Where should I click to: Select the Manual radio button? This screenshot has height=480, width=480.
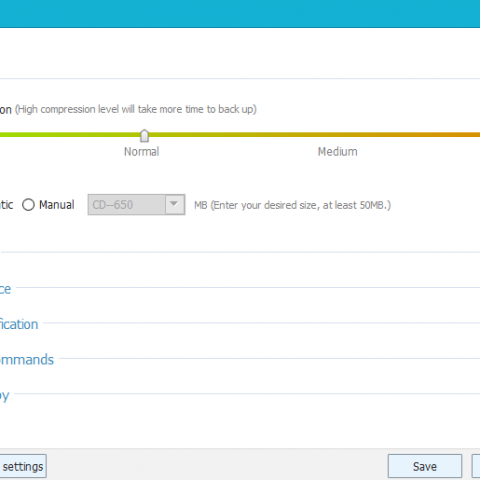coord(28,205)
